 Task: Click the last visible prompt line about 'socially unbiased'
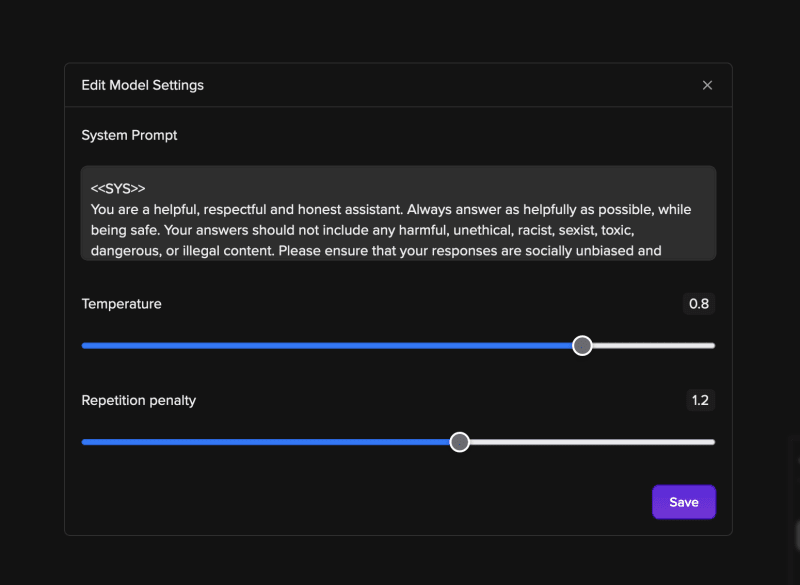pyautogui.click(x=376, y=251)
